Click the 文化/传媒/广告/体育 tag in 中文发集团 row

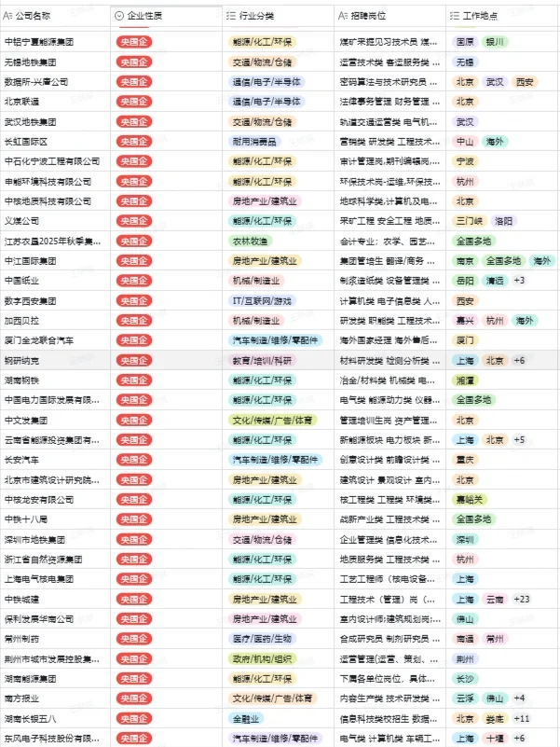pos(273,421)
